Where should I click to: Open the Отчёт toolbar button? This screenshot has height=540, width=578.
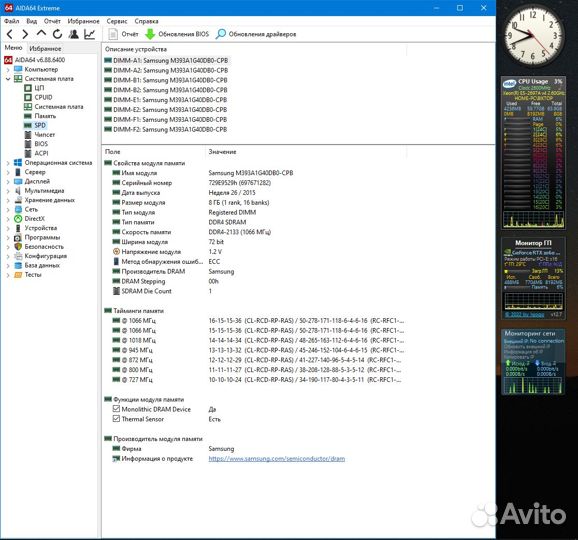pos(123,34)
